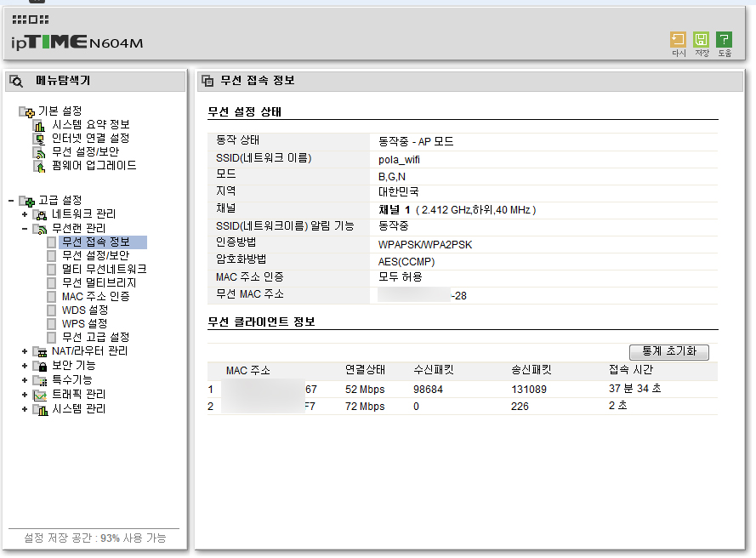
Task: Click the 무선랜 관리 folder icon
Action: click(39, 229)
